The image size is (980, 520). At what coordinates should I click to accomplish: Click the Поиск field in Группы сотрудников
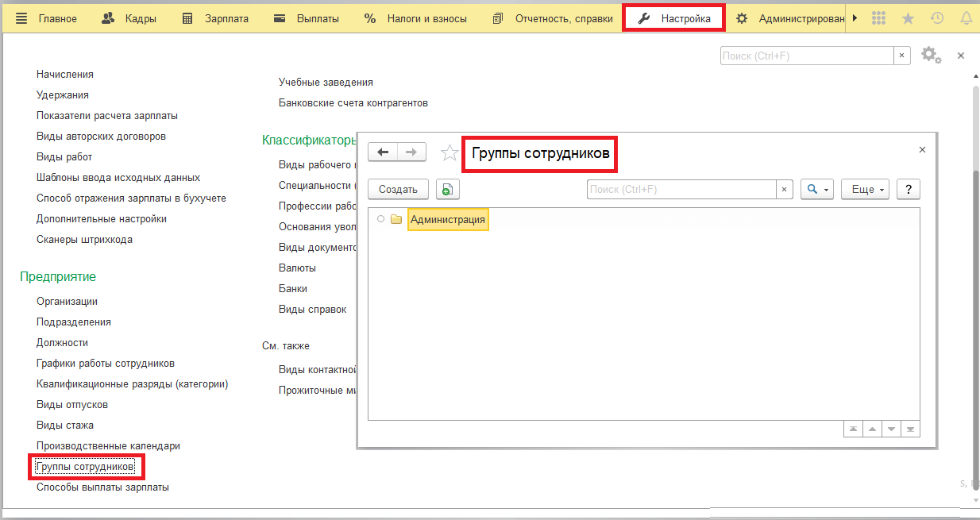click(x=681, y=189)
